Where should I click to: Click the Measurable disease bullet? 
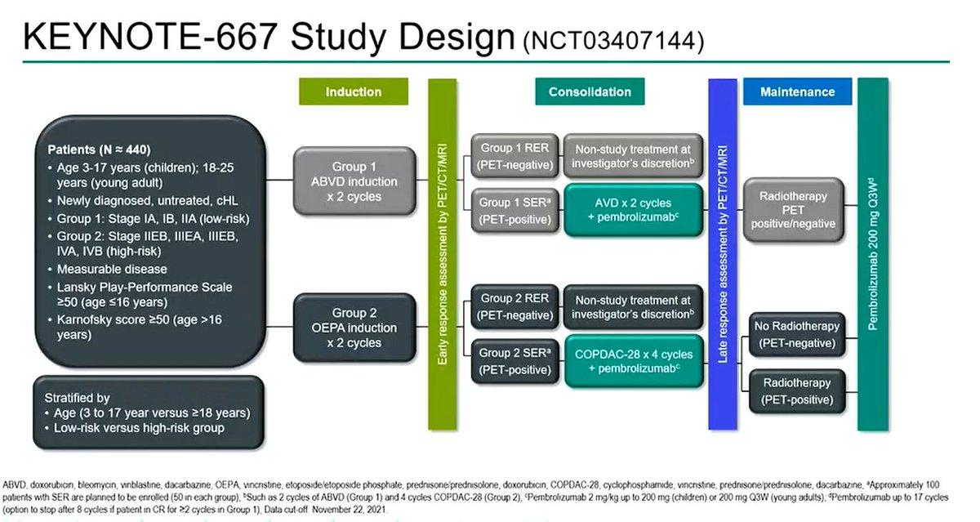click(x=106, y=270)
